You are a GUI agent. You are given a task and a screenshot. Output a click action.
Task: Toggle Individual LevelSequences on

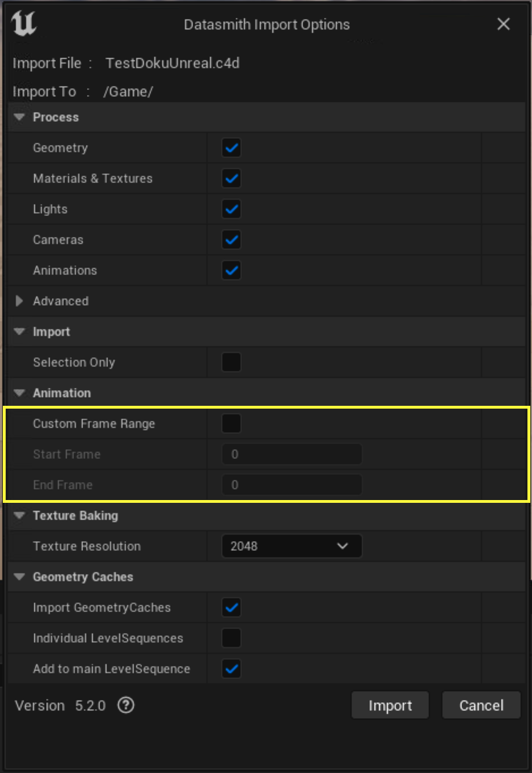pos(231,638)
